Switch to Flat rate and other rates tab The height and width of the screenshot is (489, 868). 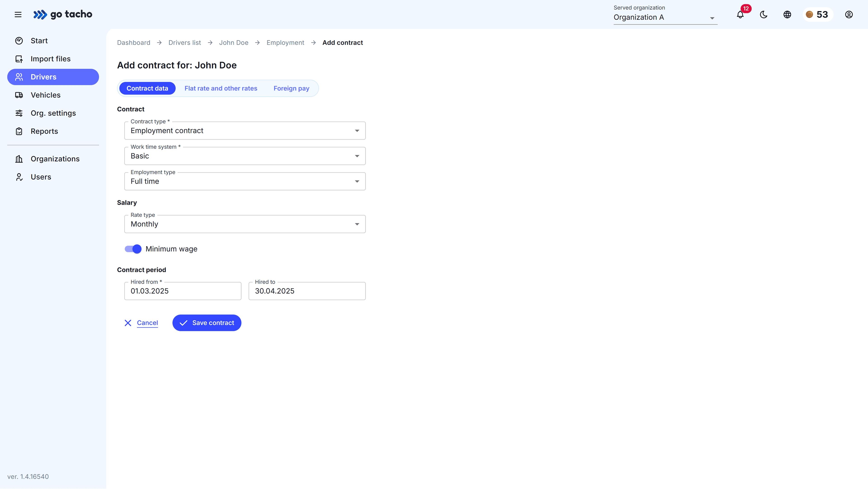(x=221, y=88)
